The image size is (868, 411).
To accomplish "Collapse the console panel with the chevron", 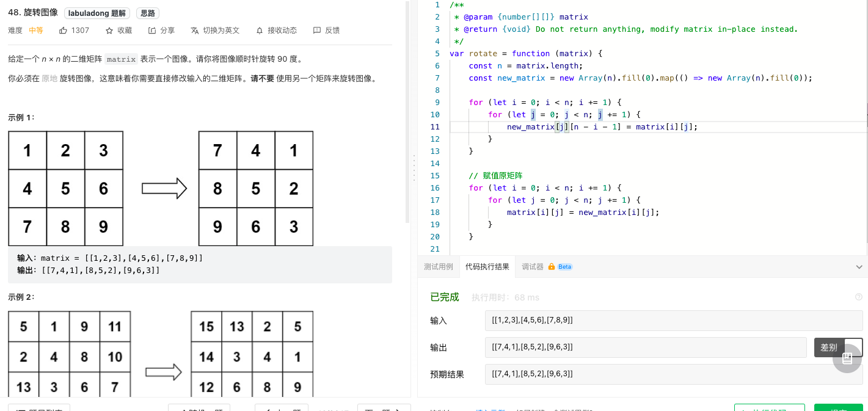I will click(859, 267).
